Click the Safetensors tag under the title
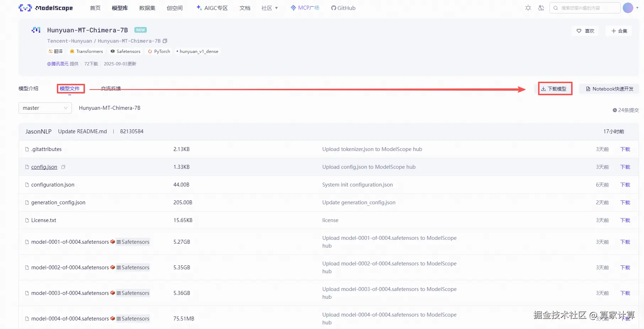The height and width of the screenshot is (329, 644). pyautogui.click(x=125, y=52)
